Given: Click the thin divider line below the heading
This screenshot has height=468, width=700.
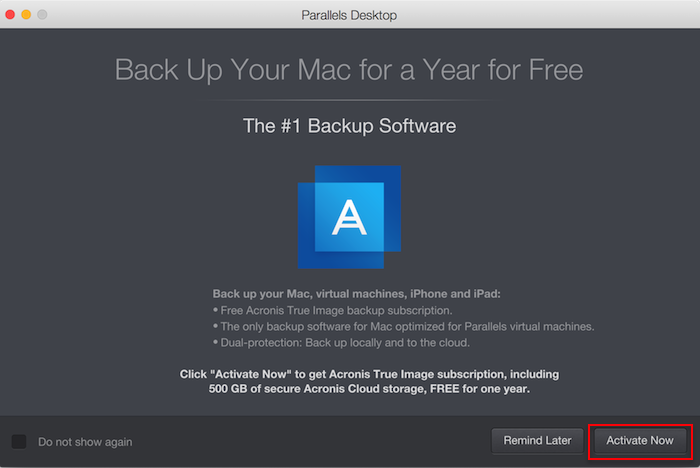Looking at the screenshot, I should (349, 100).
